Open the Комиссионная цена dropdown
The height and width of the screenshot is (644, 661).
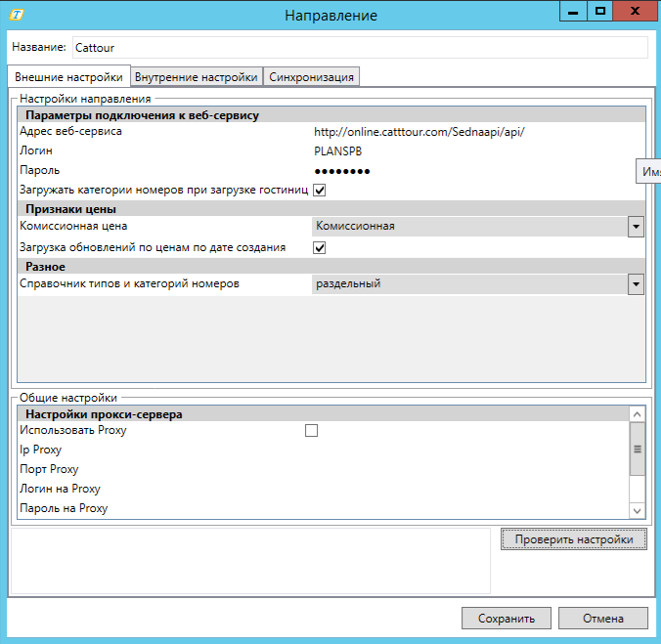coord(636,227)
